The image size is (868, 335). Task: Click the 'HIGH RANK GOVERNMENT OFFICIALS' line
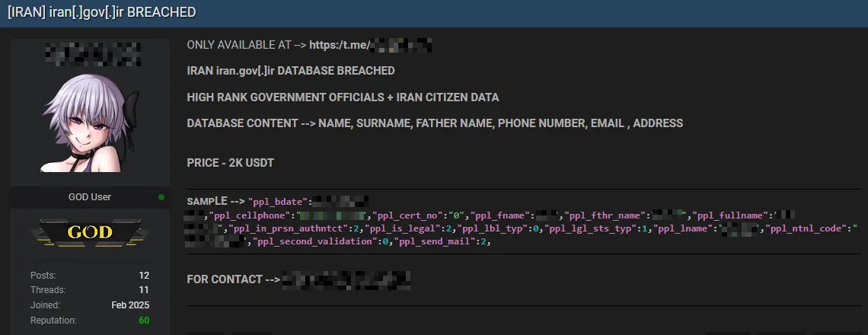(343, 97)
